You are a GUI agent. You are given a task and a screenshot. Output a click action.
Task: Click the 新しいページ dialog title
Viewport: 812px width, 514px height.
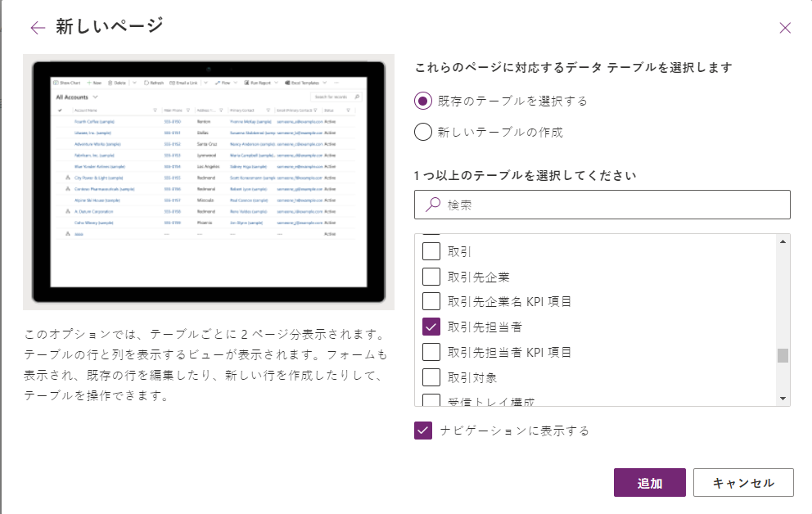click(110, 26)
